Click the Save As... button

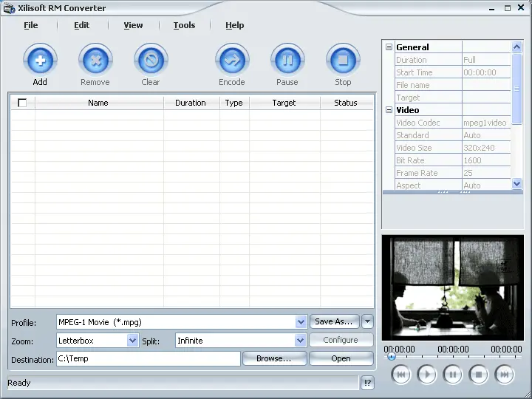pyautogui.click(x=334, y=321)
